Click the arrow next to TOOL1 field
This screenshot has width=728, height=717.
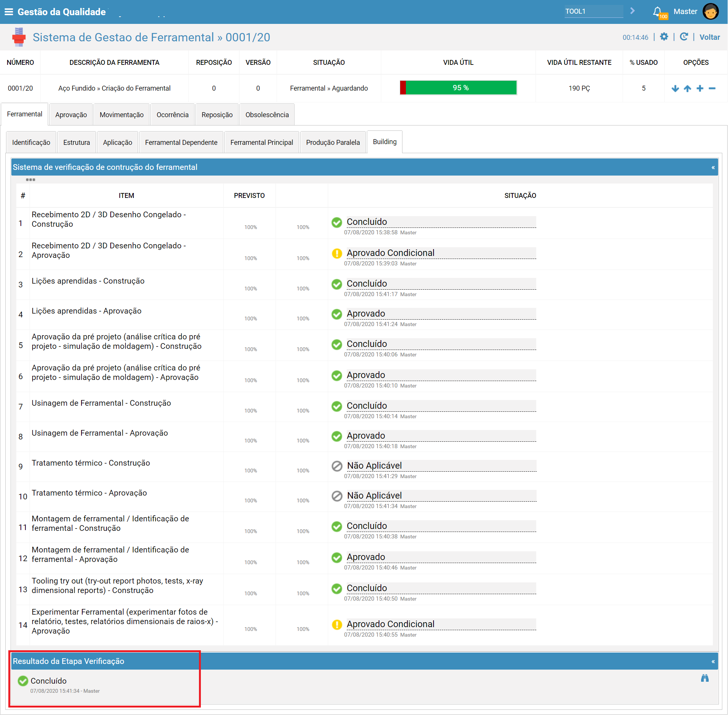(632, 11)
